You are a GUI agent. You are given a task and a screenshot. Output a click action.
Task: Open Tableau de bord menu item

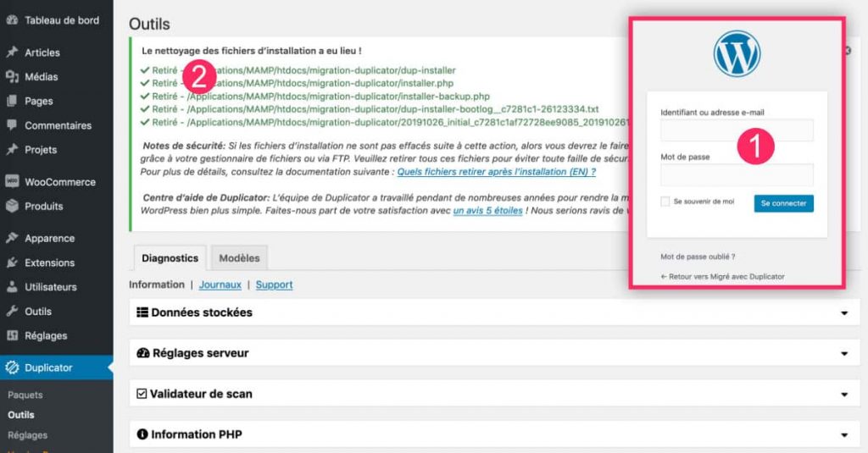57,20
